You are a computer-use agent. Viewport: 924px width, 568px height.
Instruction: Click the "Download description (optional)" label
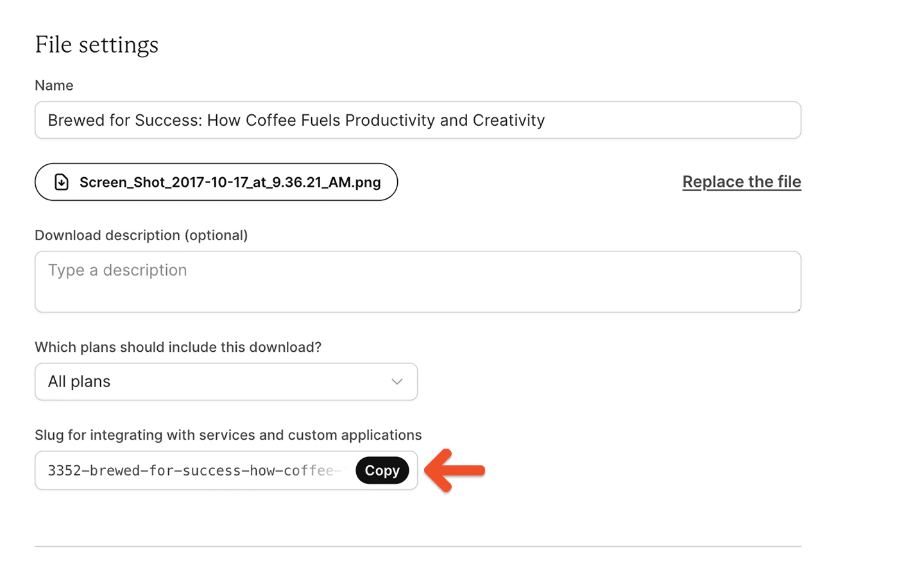point(141,235)
